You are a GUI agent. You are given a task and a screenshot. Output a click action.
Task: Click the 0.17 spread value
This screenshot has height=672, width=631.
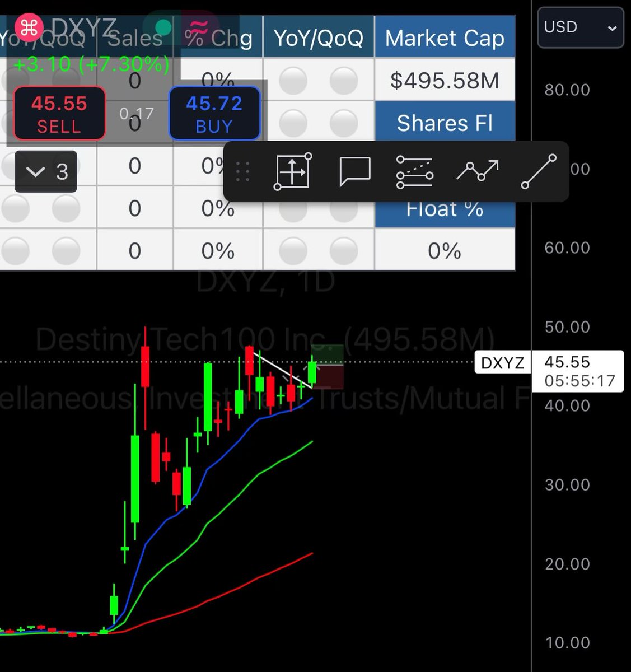click(137, 114)
